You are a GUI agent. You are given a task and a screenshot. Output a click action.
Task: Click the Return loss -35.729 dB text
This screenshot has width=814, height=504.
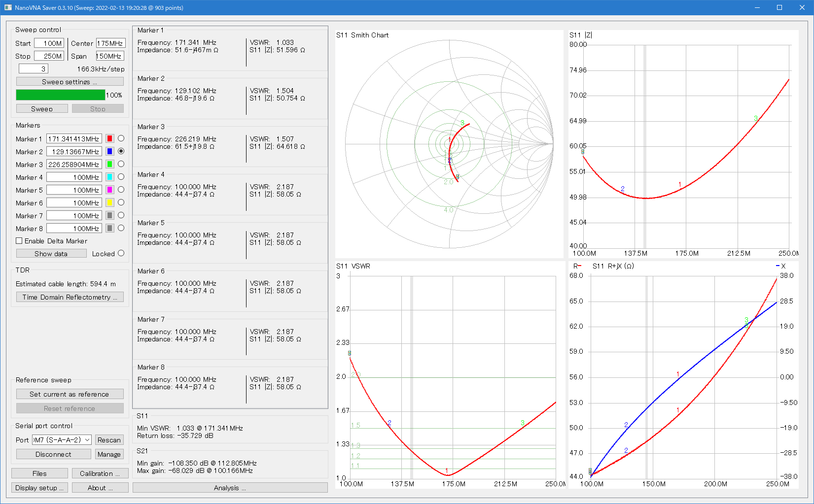coord(175,436)
